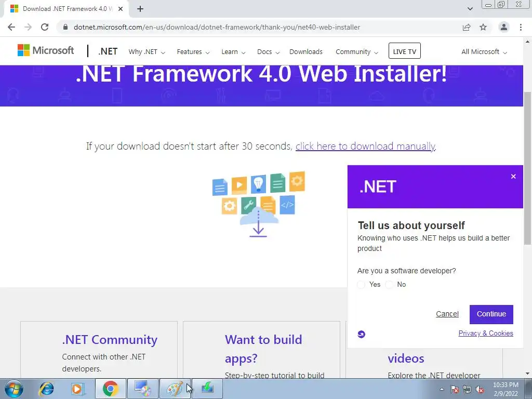Click the lock icon in address bar
Image resolution: width=532 pixels, height=399 pixels.
click(65, 27)
